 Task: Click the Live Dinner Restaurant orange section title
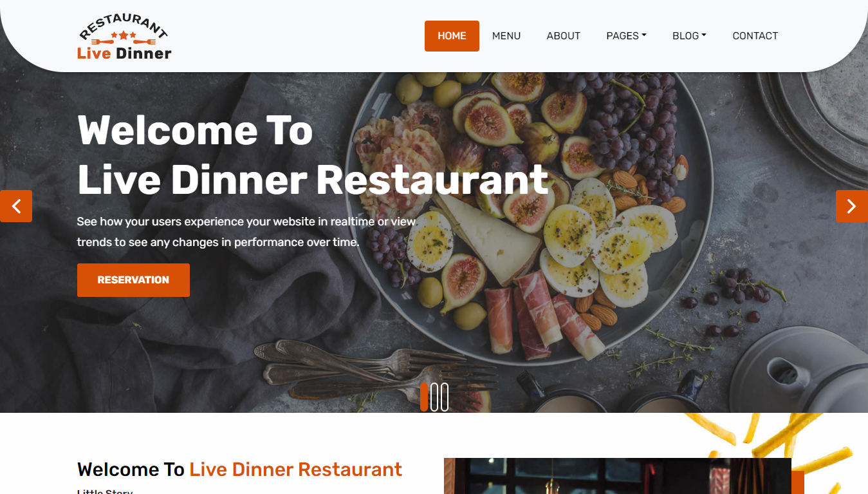pyautogui.click(x=296, y=470)
